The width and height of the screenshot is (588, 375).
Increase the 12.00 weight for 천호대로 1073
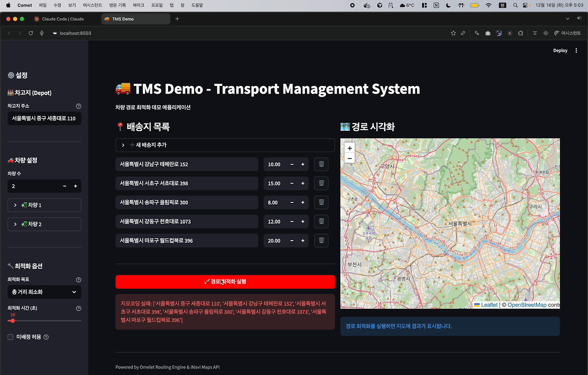pos(303,221)
